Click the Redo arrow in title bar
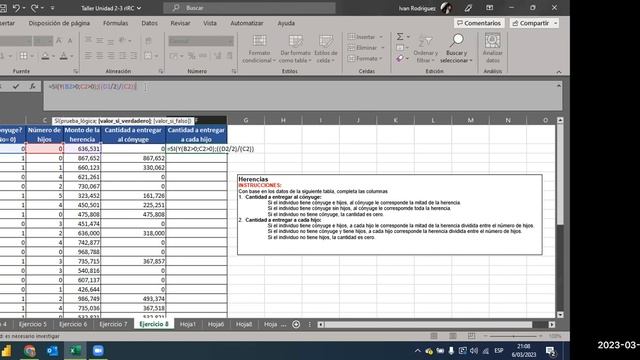640x360 pixels. point(34,8)
